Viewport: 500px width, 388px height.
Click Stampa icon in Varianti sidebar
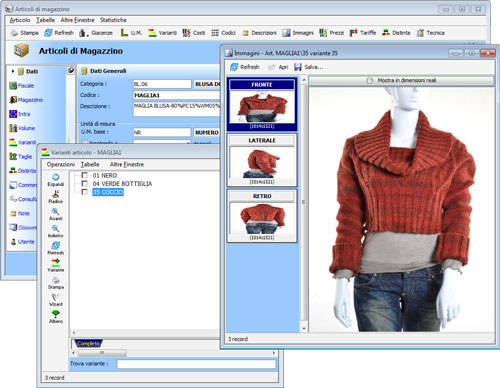pos(56,280)
